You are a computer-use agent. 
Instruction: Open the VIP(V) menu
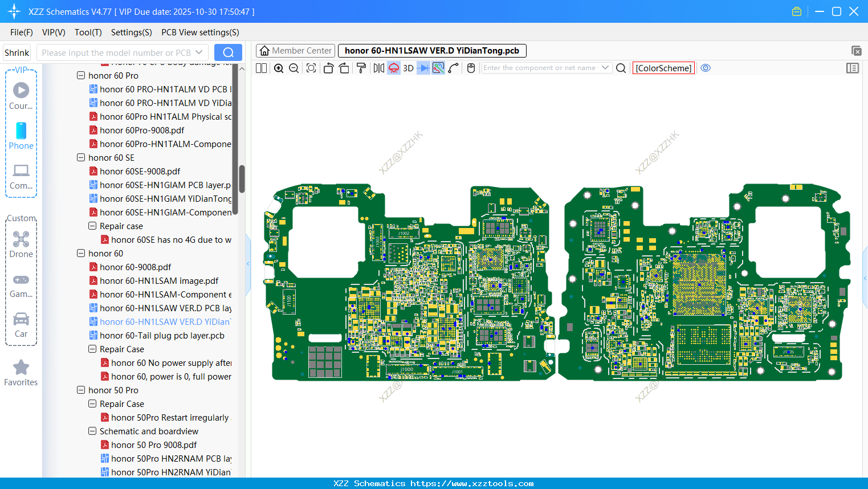[x=54, y=32]
